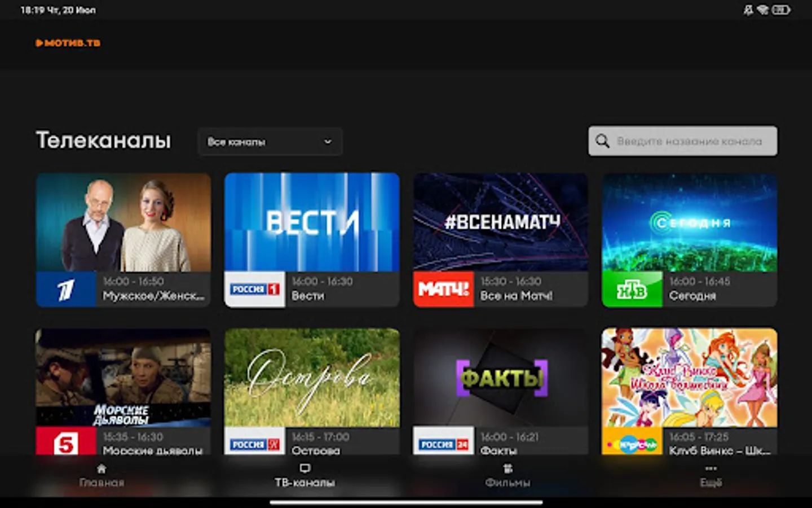Click the 16:00 - 16:45 time label
This screenshot has height=508, width=812.
point(700,281)
